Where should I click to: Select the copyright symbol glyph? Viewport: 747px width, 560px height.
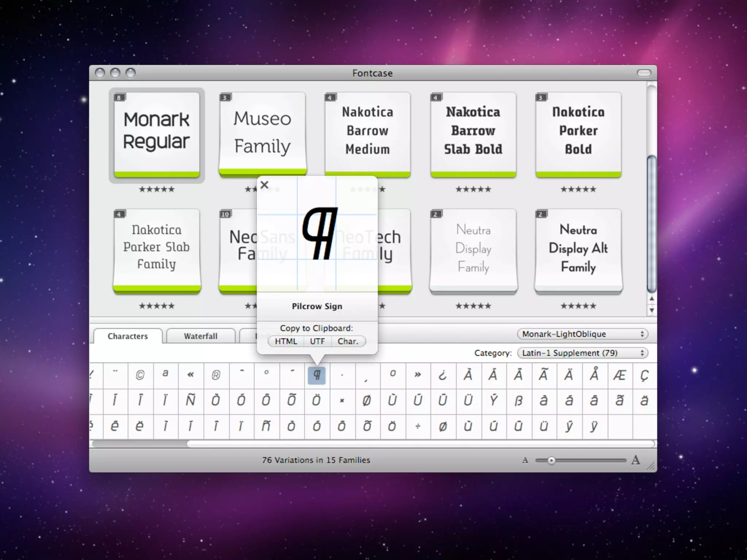pyautogui.click(x=140, y=375)
